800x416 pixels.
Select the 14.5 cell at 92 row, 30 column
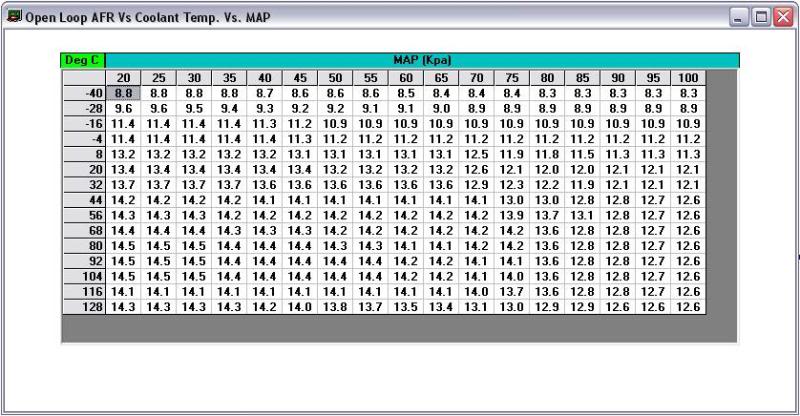point(194,261)
